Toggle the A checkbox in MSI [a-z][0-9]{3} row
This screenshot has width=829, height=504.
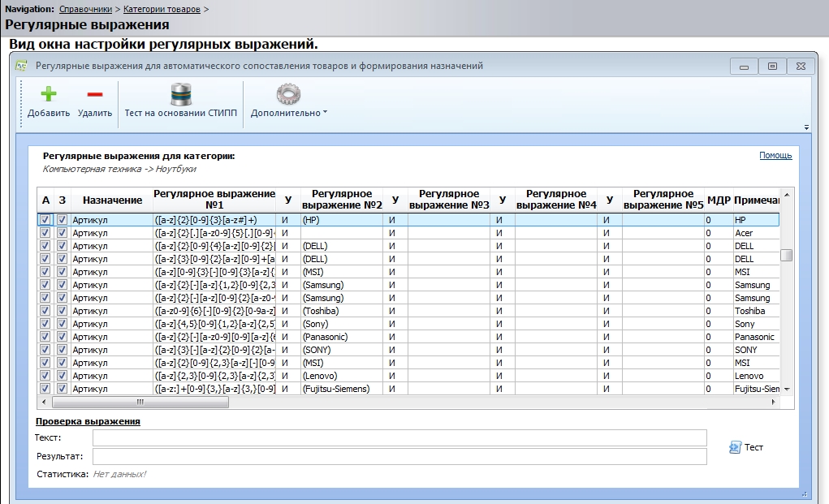[45, 272]
